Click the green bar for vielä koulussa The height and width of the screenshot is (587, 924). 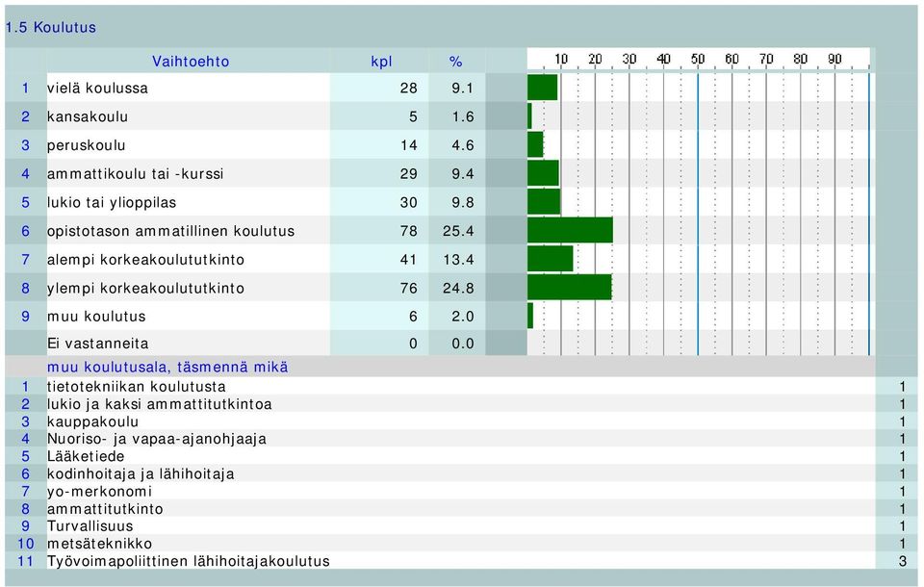[542, 88]
